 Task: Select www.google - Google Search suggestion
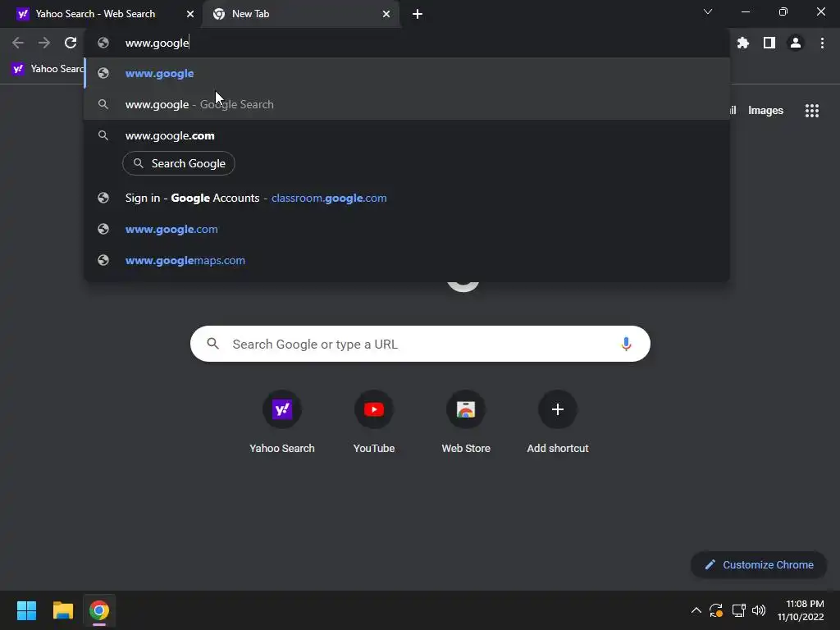click(407, 104)
